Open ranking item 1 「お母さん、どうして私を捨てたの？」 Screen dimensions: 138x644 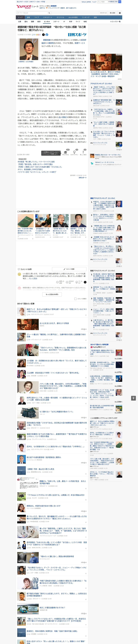click(104, 90)
